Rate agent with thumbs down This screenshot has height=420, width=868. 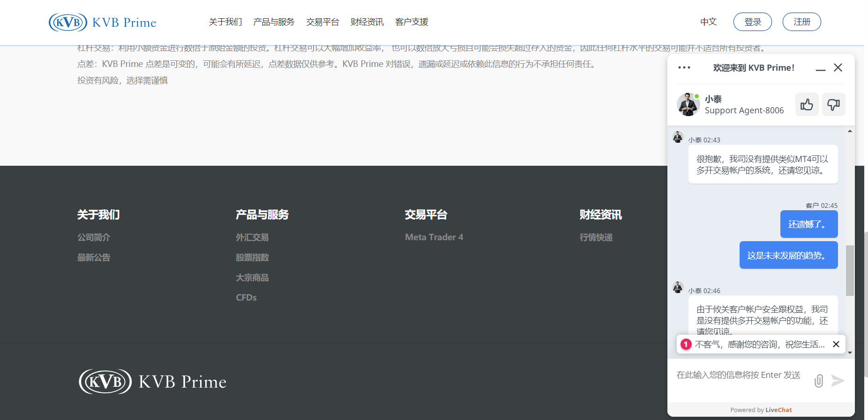click(x=833, y=104)
